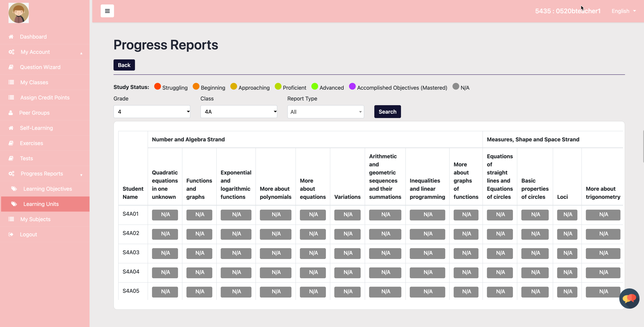
Task: Click the Dashboard home icon
Action: (x=11, y=37)
